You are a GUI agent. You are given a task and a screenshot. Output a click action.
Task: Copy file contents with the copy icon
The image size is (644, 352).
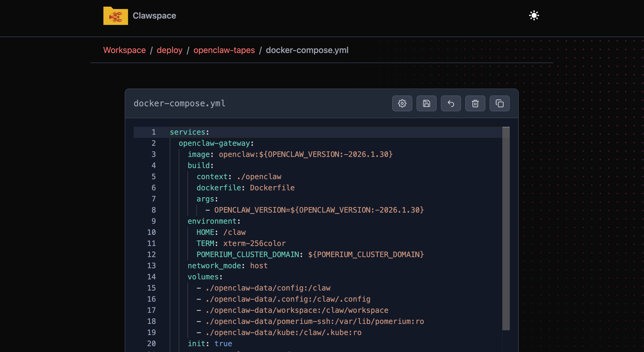coord(499,103)
